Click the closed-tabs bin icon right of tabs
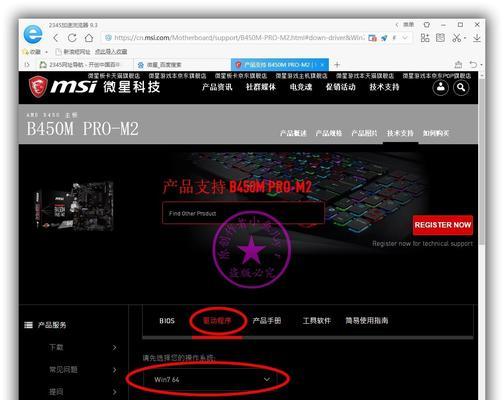 coord(459,65)
